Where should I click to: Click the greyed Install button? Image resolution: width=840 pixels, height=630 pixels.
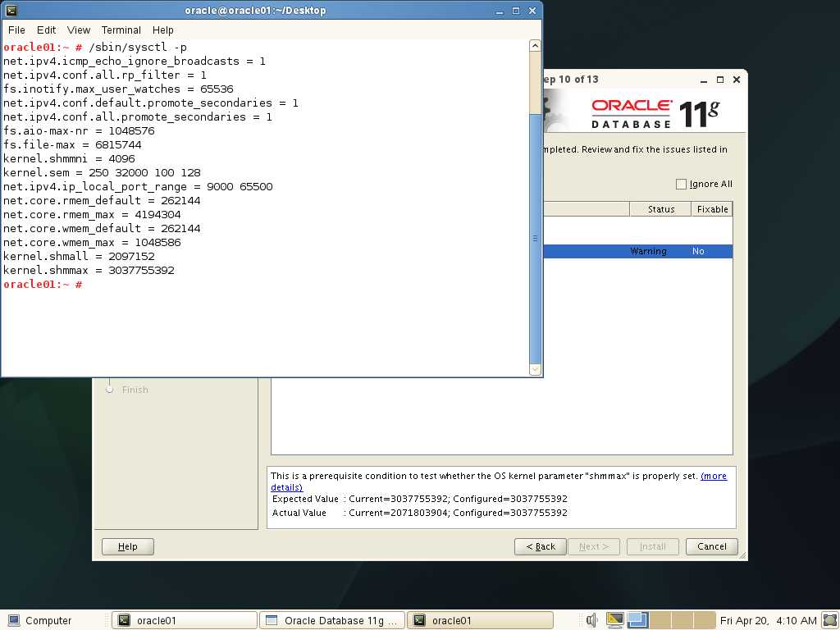click(x=652, y=546)
